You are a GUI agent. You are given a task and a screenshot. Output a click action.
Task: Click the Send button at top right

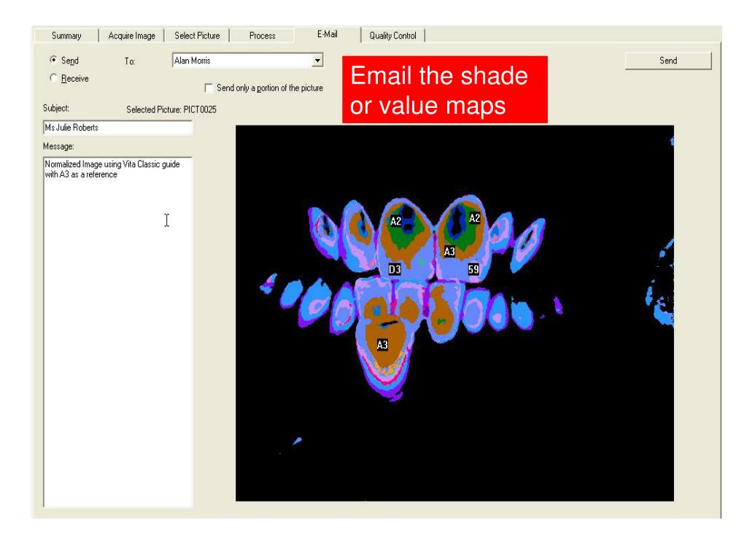(668, 61)
